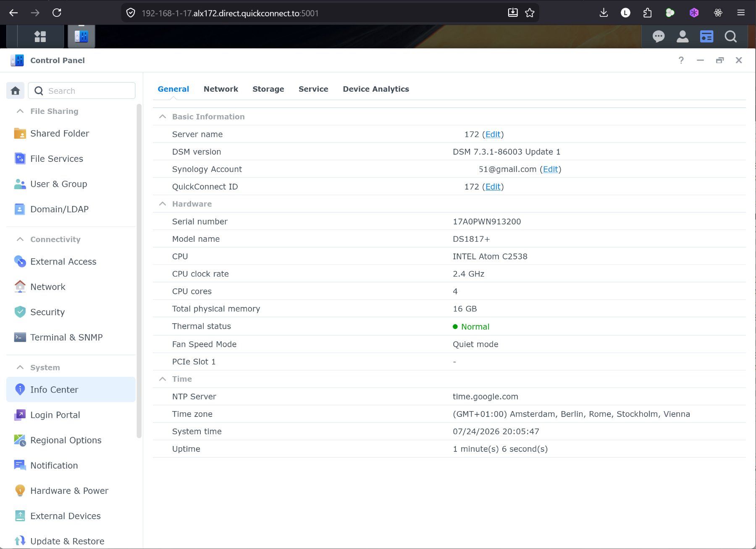Open Hardware & Power settings

[71, 491]
